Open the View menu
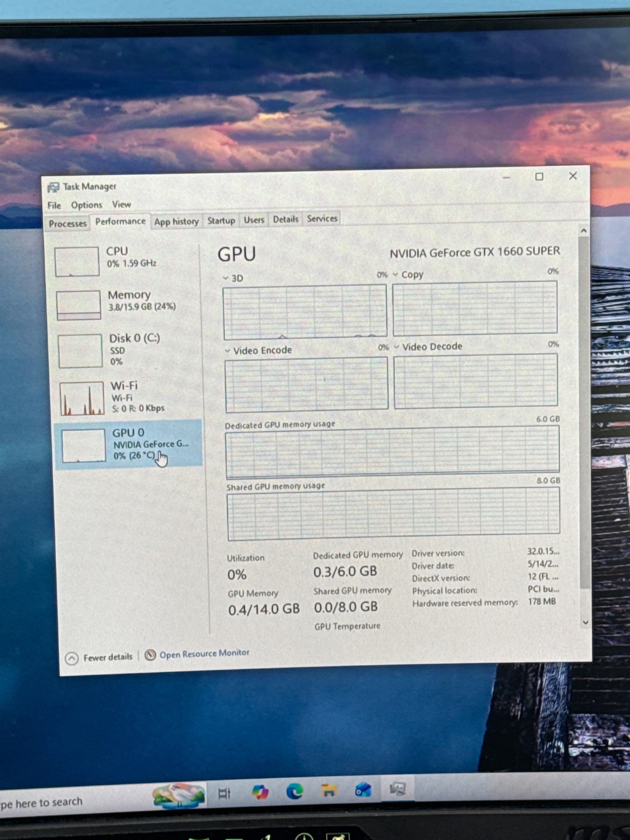This screenshot has height=840, width=630. coord(121,204)
